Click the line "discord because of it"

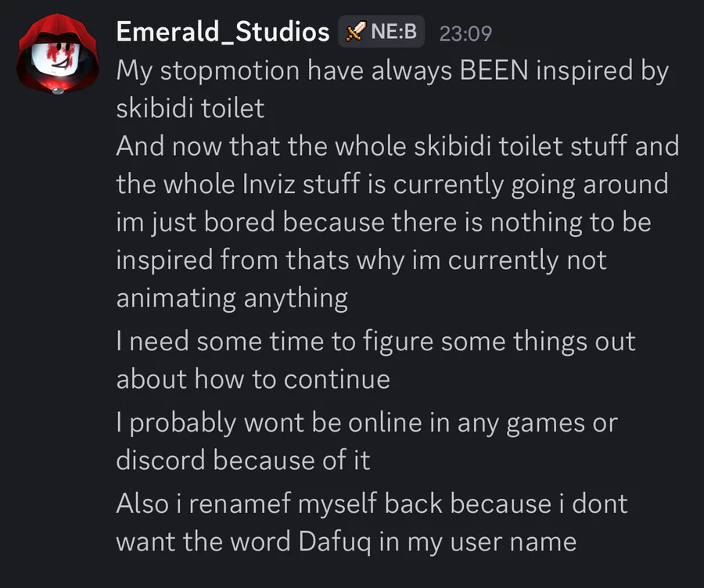pos(242,461)
